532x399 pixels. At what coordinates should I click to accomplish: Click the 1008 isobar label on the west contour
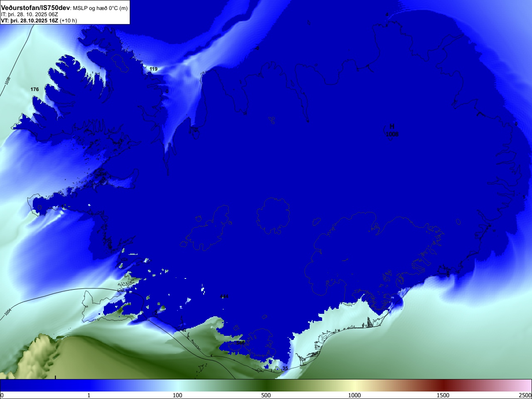8,81
